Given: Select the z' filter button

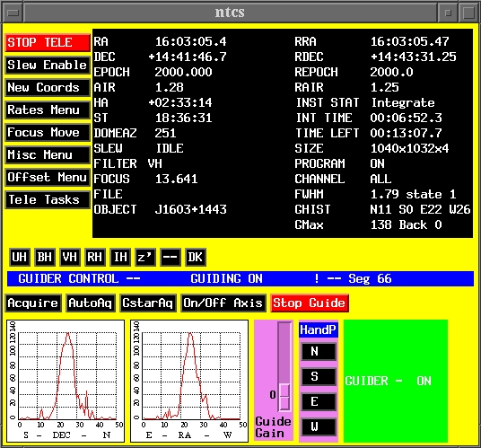Looking at the screenshot, I should 145,257.
